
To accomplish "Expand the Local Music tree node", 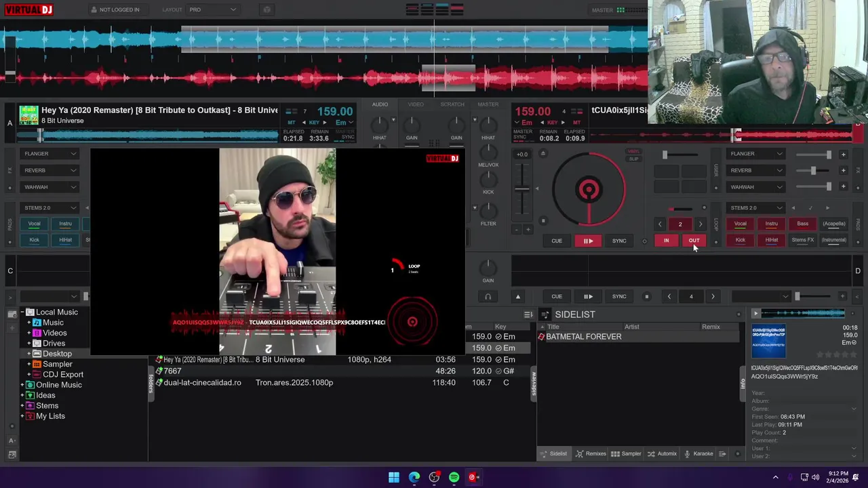I will click(22, 312).
